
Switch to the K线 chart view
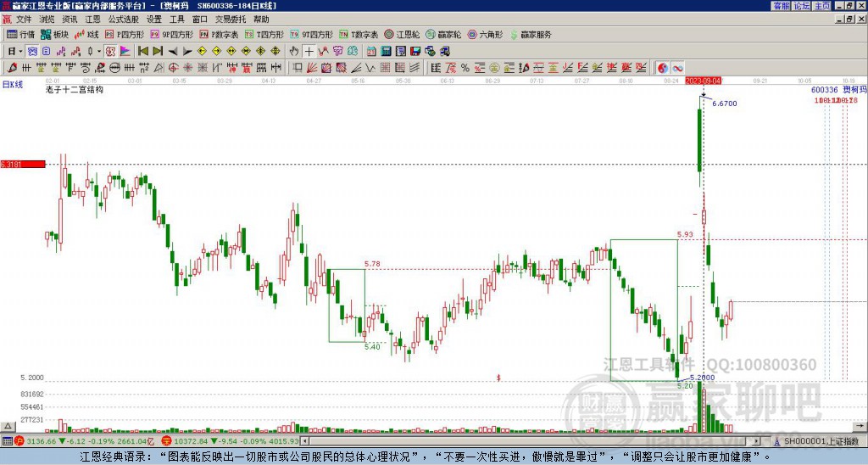[87, 34]
